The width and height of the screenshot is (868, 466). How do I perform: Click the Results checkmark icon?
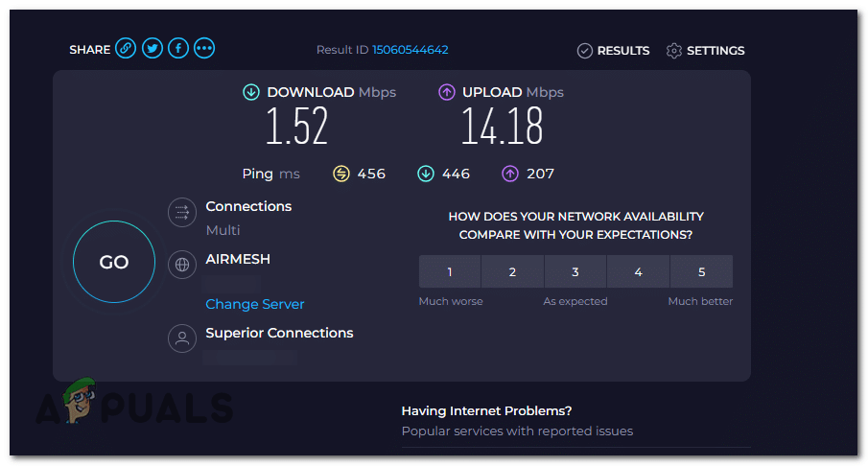584,51
